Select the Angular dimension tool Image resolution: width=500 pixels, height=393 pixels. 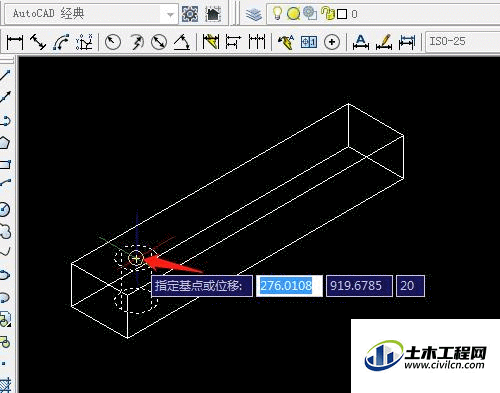[x=182, y=42]
